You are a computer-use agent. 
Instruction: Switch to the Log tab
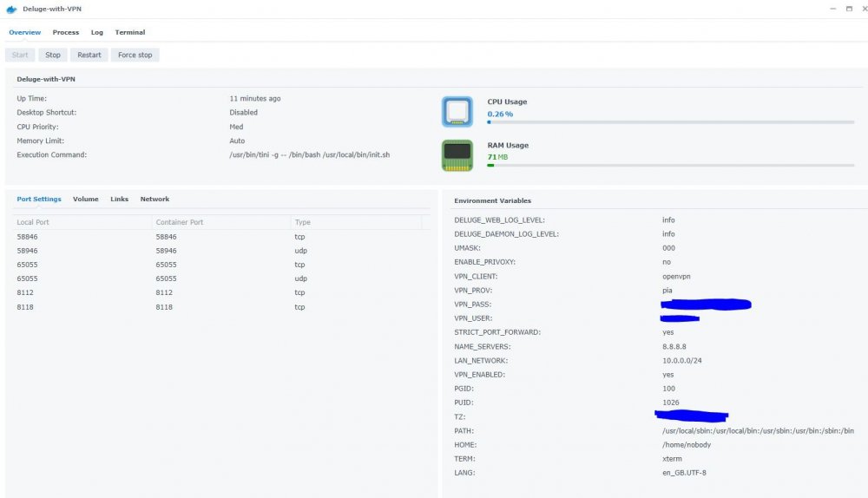97,32
